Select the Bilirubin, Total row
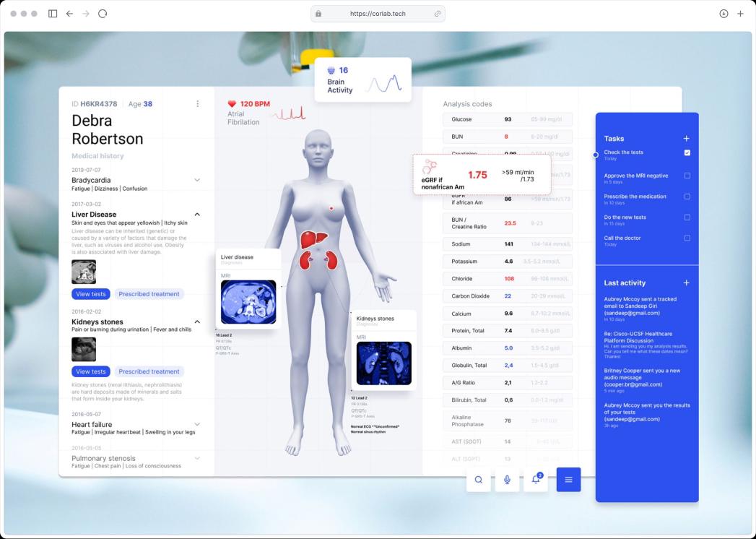The height and width of the screenshot is (539, 756). click(507, 400)
